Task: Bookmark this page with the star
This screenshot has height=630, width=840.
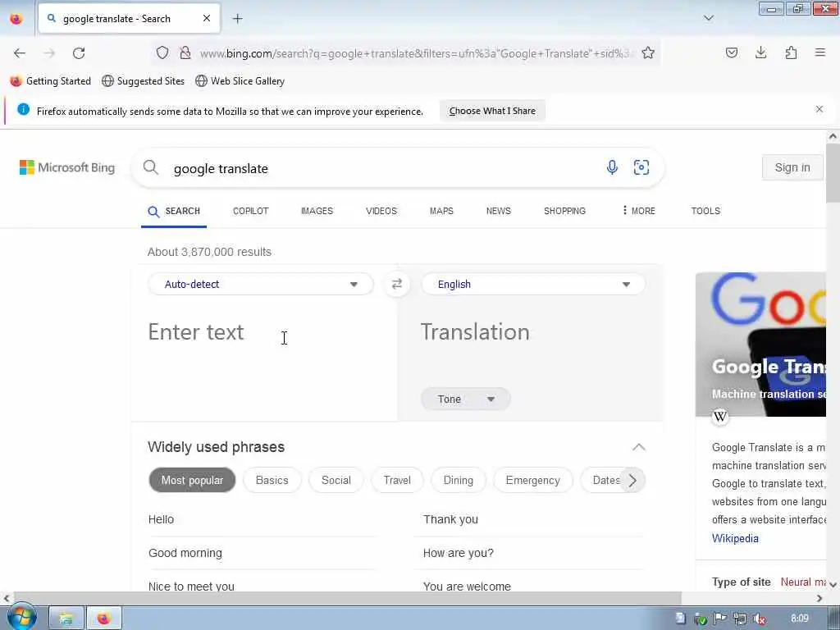Action: (648, 52)
